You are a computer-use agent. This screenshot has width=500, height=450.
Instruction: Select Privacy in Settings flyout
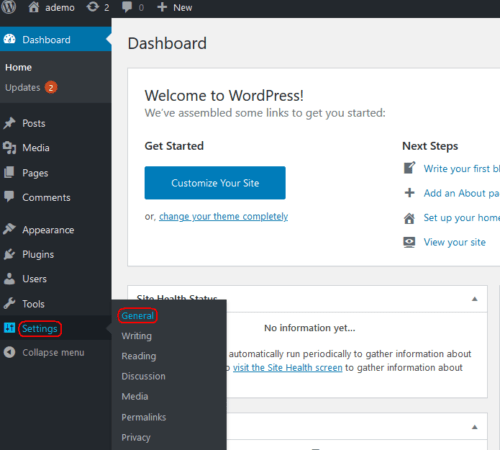(x=136, y=438)
